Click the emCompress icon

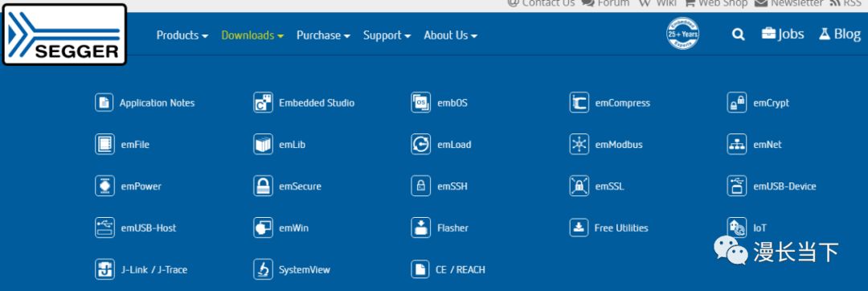point(579,102)
